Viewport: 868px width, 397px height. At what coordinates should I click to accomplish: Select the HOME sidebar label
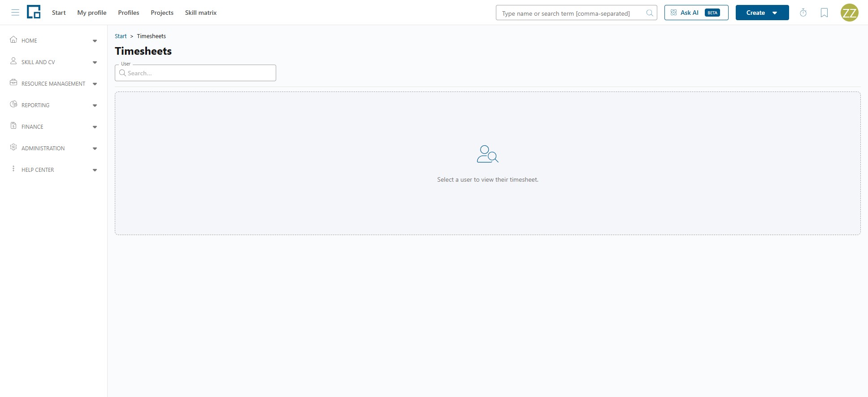pyautogui.click(x=29, y=40)
